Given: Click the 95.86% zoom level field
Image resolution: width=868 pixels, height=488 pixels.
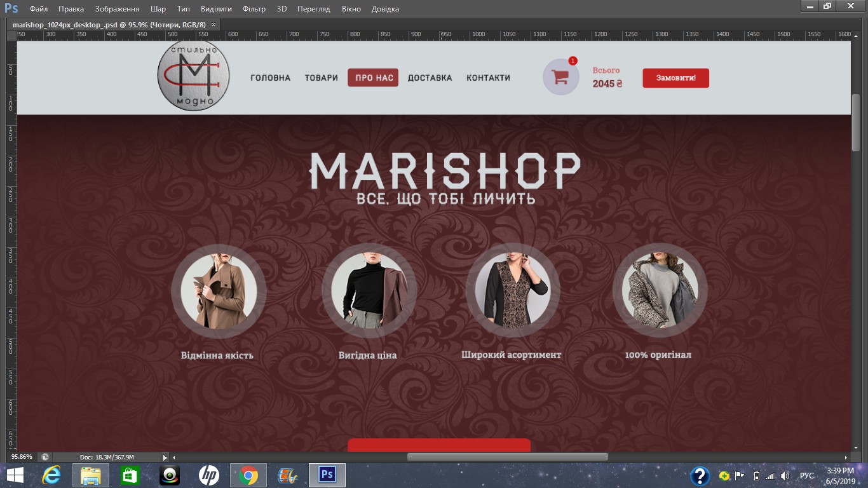Looking at the screenshot, I should pyautogui.click(x=22, y=457).
